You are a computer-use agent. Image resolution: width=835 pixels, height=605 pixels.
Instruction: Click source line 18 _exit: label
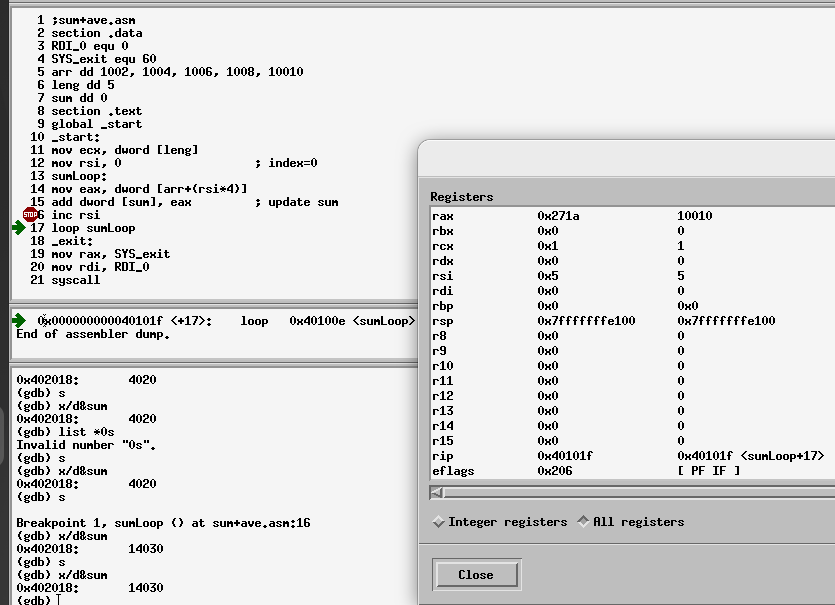pos(72,241)
